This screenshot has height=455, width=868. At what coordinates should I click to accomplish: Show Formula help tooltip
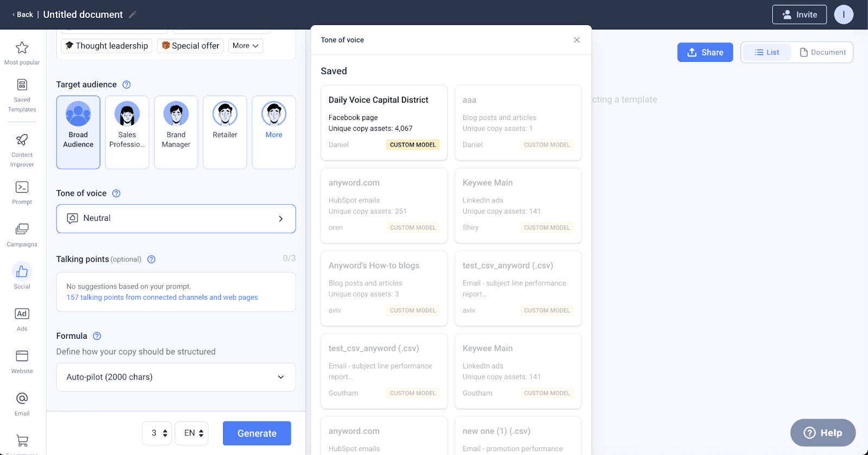pos(97,336)
